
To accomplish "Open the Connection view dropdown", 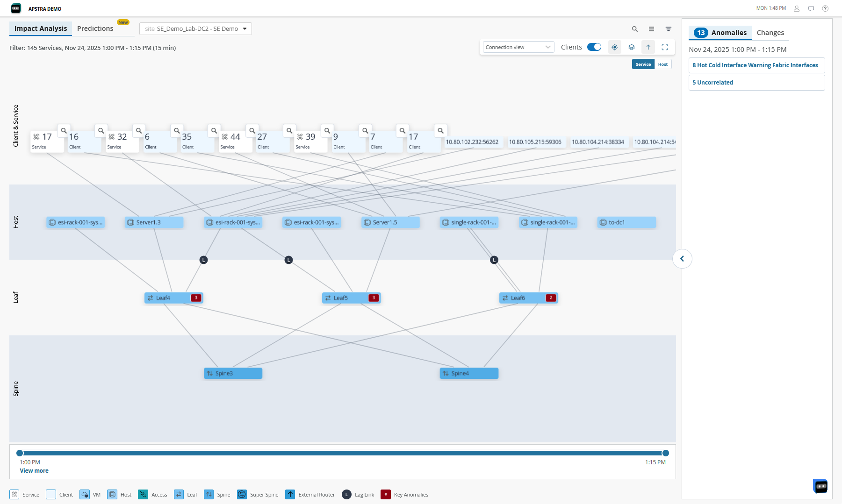I will pyautogui.click(x=518, y=47).
